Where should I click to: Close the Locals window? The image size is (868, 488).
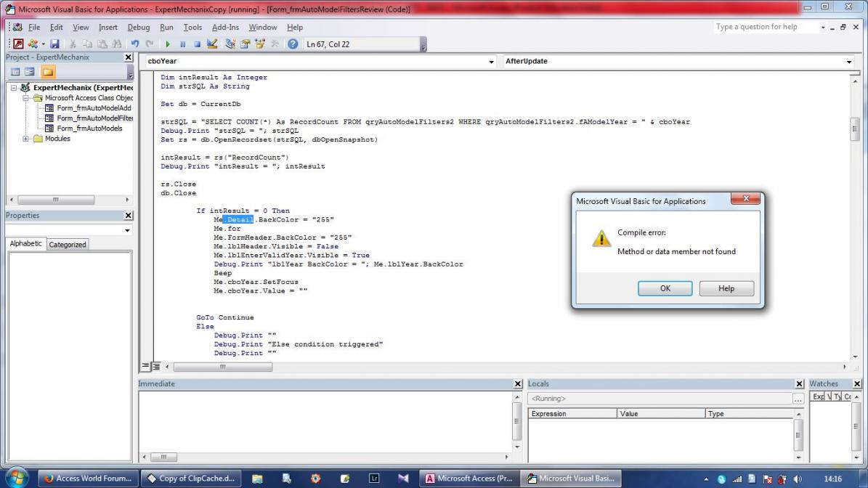tap(799, 383)
